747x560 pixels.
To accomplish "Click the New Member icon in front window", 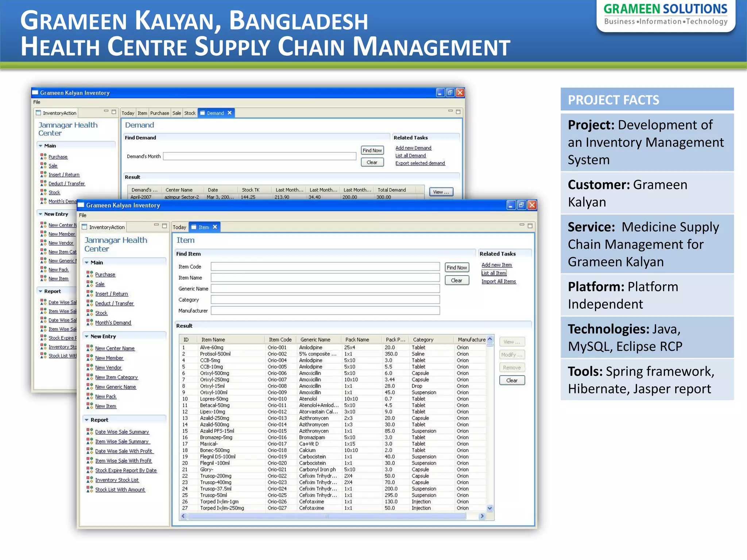I will pos(89,358).
